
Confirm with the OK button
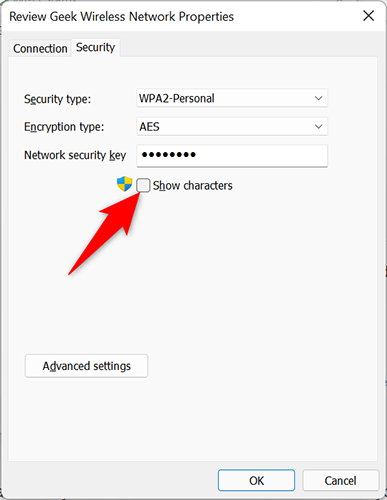click(256, 480)
